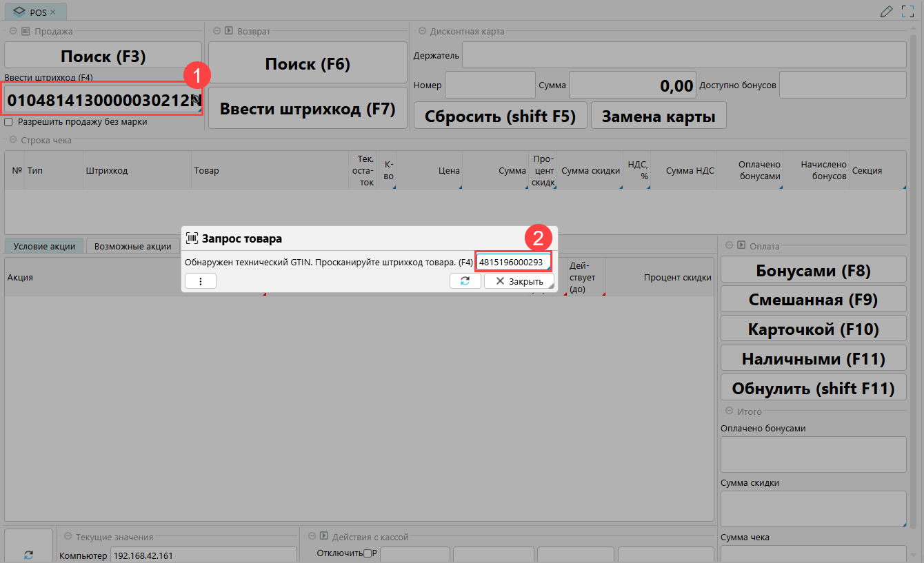Enable Разрешить продажу без марки checkbox
924x563 pixels.
[9, 122]
